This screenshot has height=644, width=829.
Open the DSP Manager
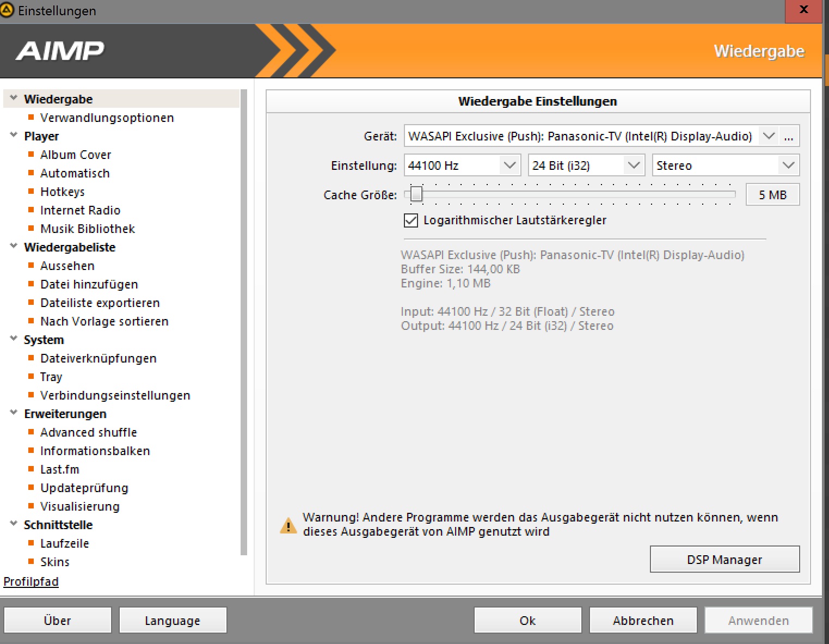pyautogui.click(x=724, y=559)
